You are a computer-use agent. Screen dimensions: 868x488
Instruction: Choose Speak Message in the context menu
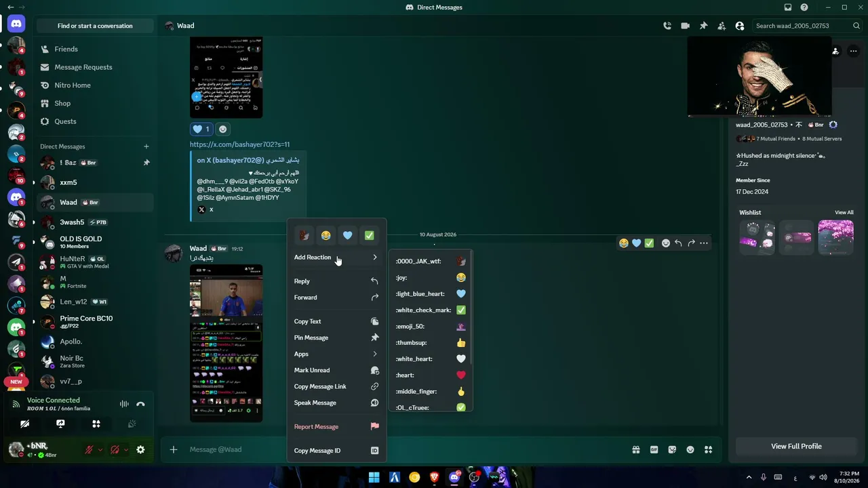[336, 403]
